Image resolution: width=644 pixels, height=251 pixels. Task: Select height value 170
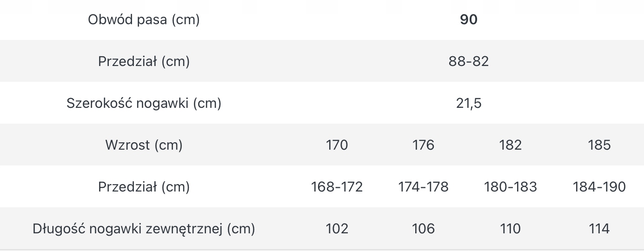coord(337,145)
